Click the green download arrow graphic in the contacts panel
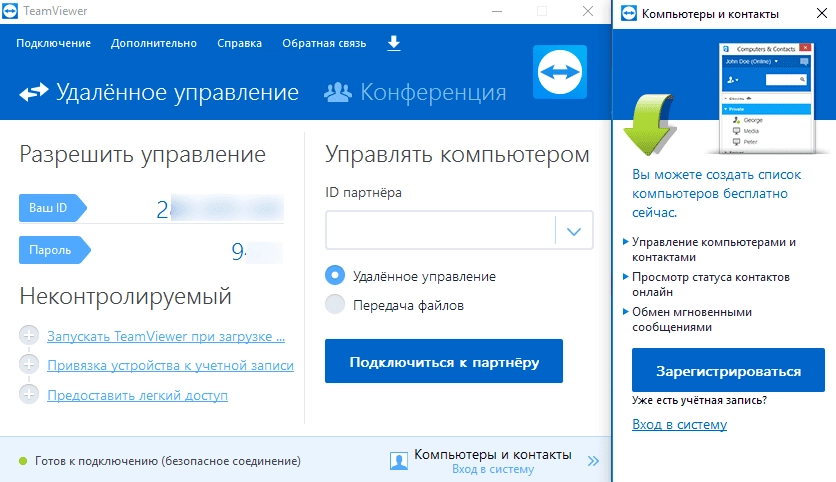The width and height of the screenshot is (836, 482). pyautogui.click(x=649, y=125)
